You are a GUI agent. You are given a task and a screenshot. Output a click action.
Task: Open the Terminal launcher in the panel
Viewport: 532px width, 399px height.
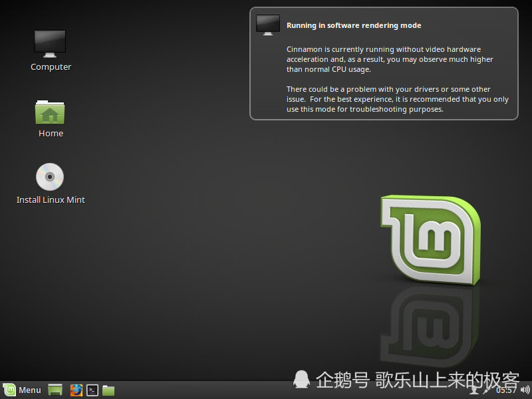coord(92,390)
